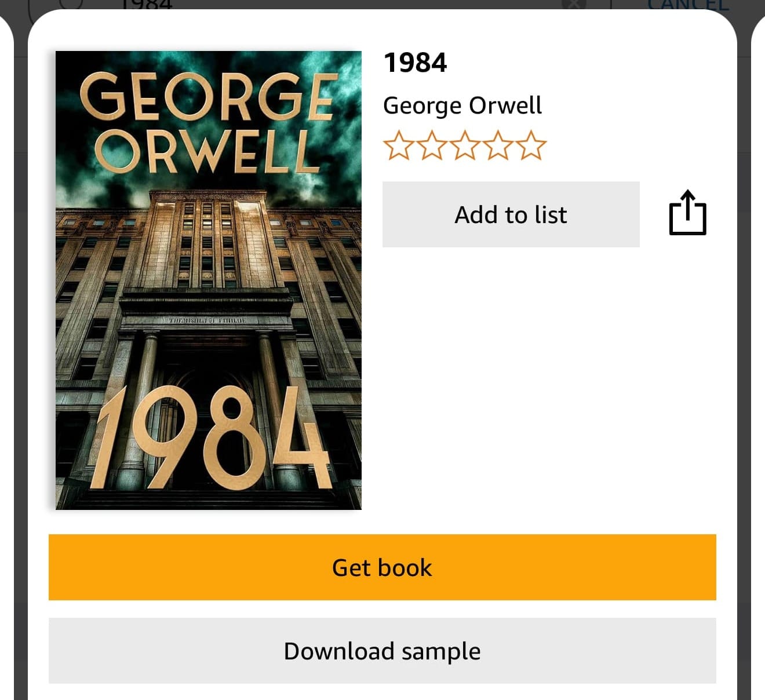Viewport: 765px width, 700px height.
Task: Select the second rating star
Action: (x=431, y=146)
